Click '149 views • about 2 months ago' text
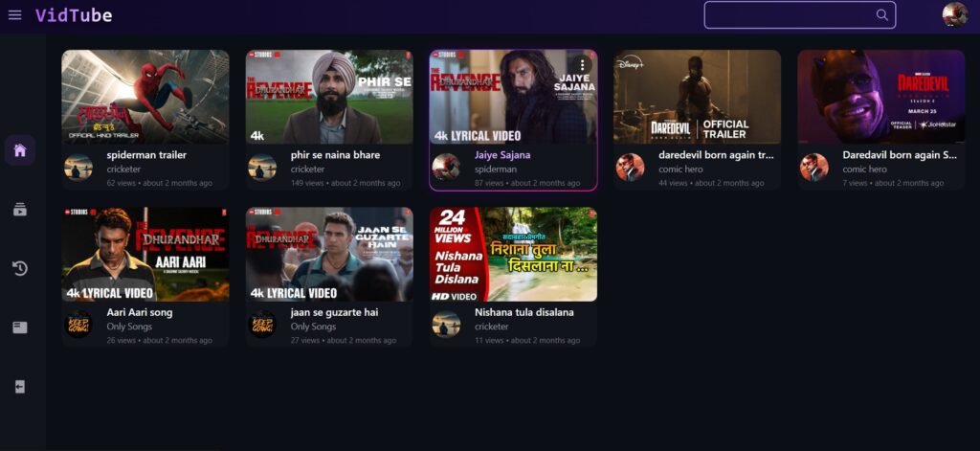This screenshot has height=451, width=980. pyautogui.click(x=345, y=183)
